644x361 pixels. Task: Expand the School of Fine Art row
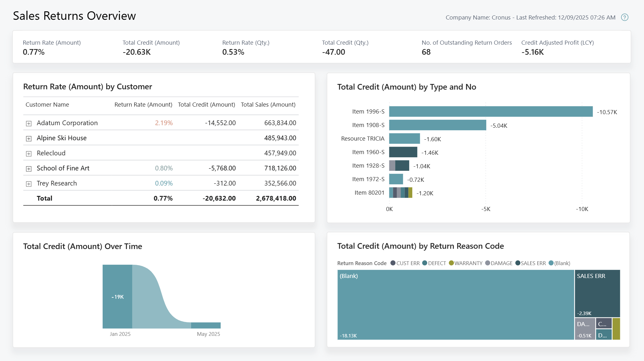click(29, 169)
